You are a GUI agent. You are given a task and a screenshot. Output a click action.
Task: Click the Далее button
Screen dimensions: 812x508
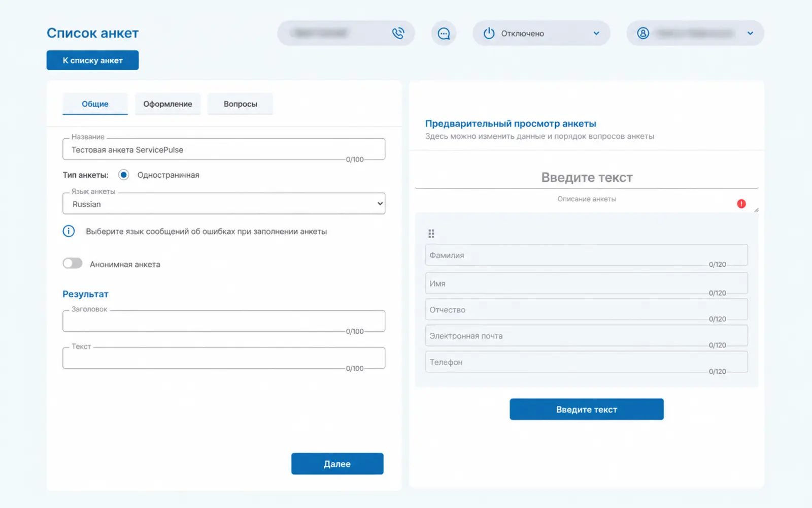click(x=337, y=464)
